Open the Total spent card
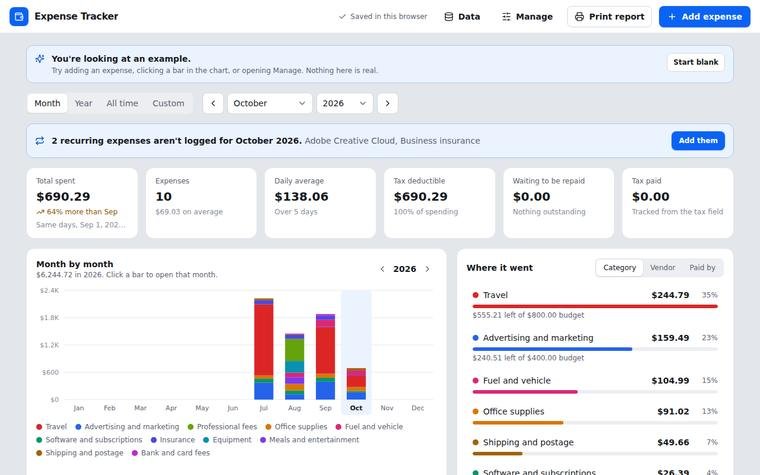760x475 pixels. tap(82, 203)
